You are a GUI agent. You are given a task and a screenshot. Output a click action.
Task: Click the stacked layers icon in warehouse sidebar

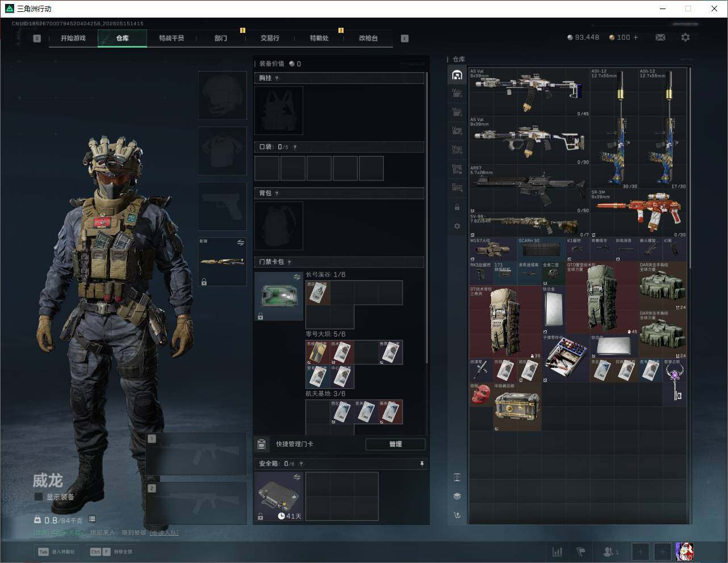click(457, 496)
